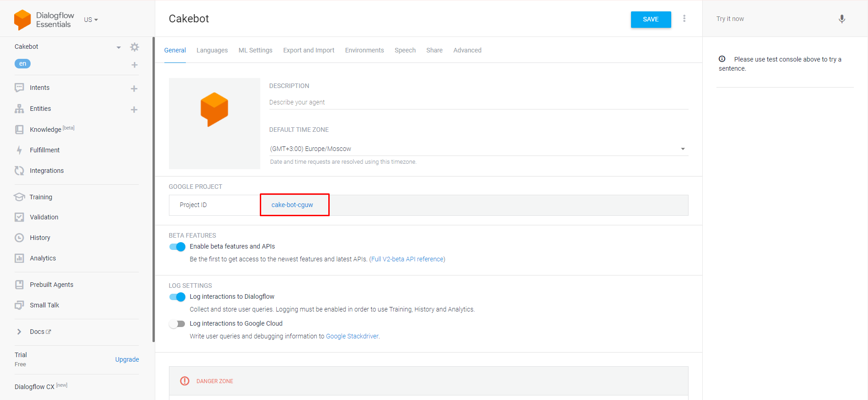Toggle Enable beta features and APIs
Screen dimensions: 868x400
(x=177, y=247)
